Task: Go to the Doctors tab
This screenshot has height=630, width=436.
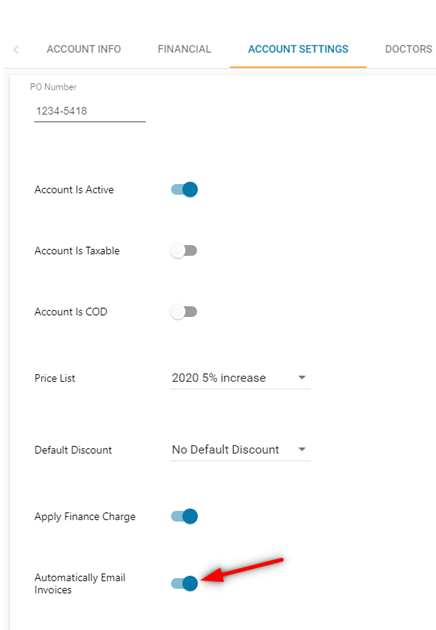Action: pyautogui.click(x=409, y=49)
